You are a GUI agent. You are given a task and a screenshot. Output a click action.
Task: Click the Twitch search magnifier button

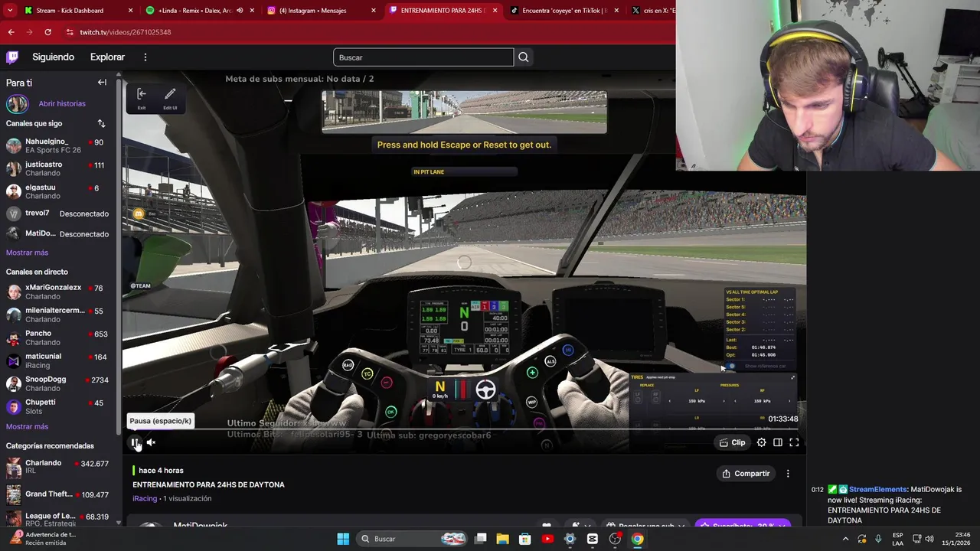tap(524, 57)
